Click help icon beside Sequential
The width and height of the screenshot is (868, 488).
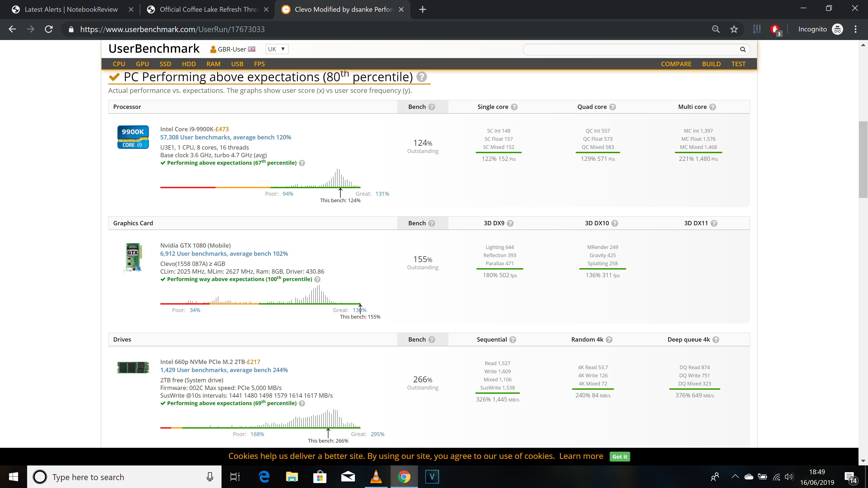coord(512,340)
